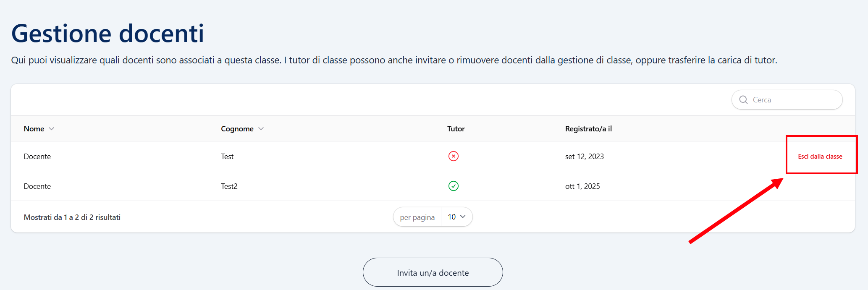
Task: Click the Esci dalla classe link
Action: (820, 157)
